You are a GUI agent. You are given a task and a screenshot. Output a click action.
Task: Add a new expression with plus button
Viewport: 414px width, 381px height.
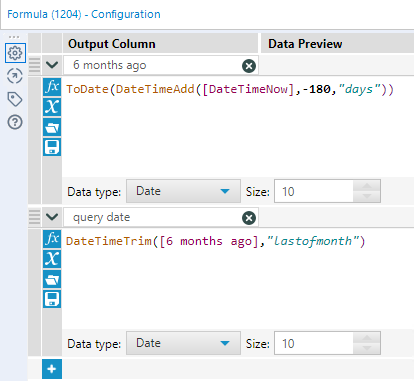pyautogui.click(x=52, y=369)
